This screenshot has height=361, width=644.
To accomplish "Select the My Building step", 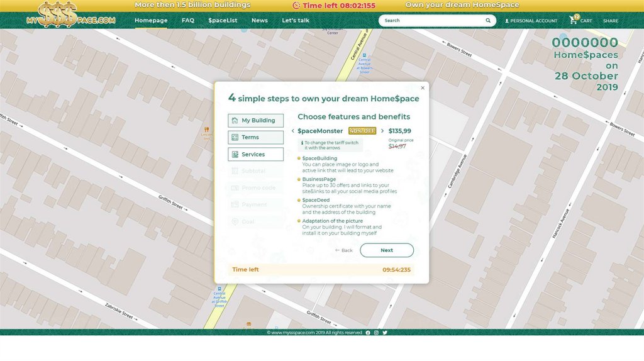I will pyautogui.click(x=255, y=120).
